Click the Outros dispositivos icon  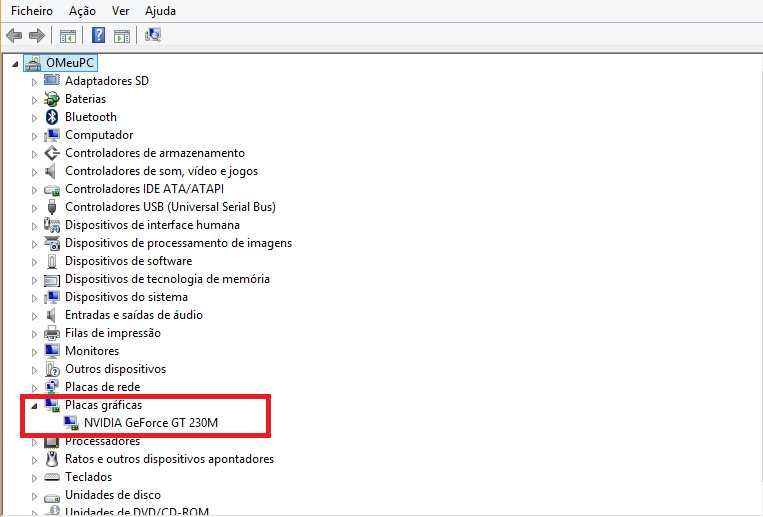point(52,369)
